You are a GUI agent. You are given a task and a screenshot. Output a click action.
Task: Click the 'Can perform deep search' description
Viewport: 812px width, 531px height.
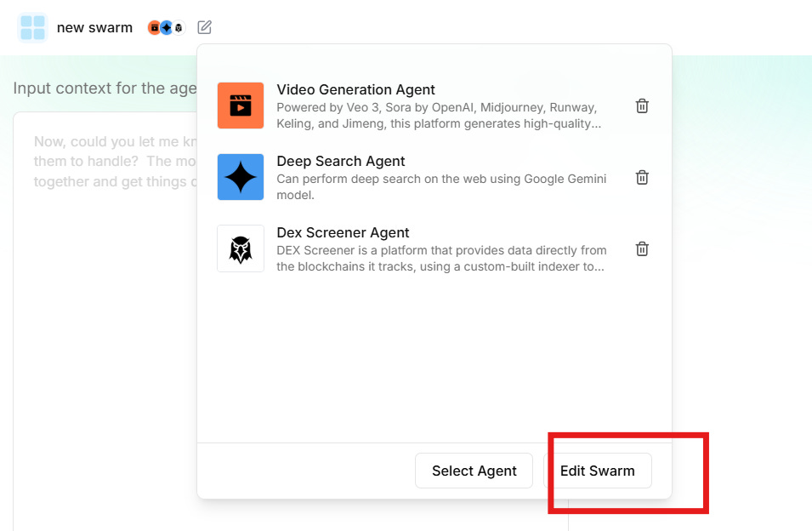(441, 187)
